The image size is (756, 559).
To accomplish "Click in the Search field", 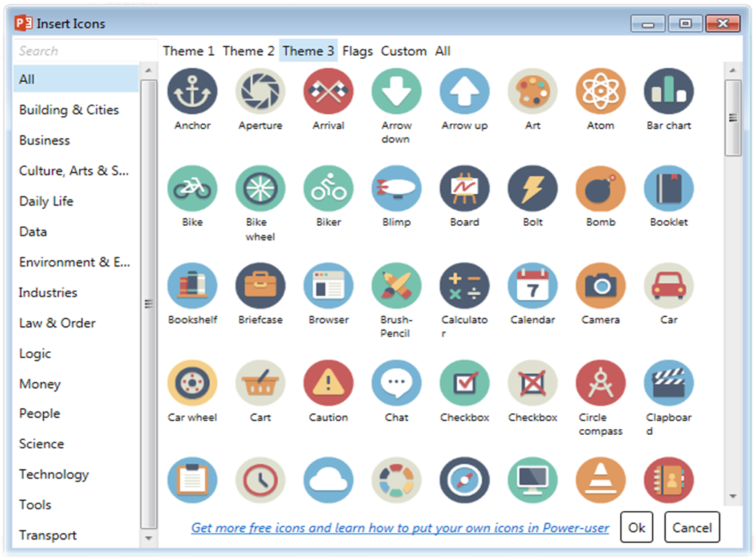I will (x=84, y=51).
